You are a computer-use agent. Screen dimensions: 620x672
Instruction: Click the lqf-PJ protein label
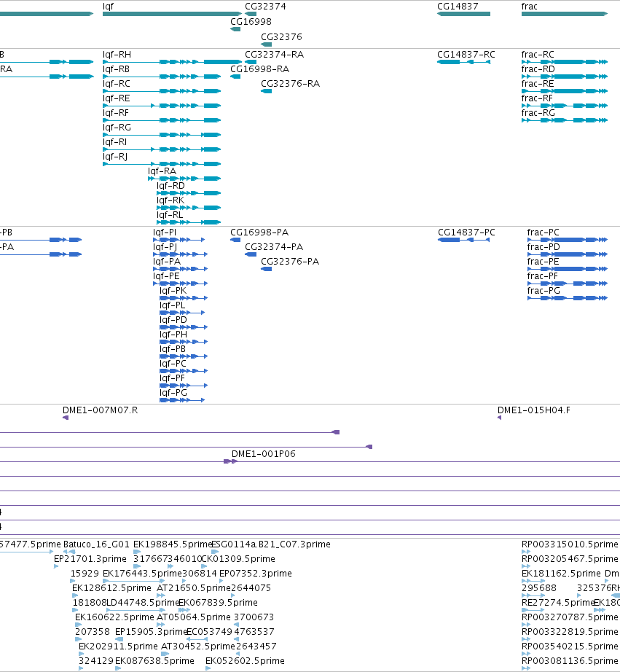point(165,247)
